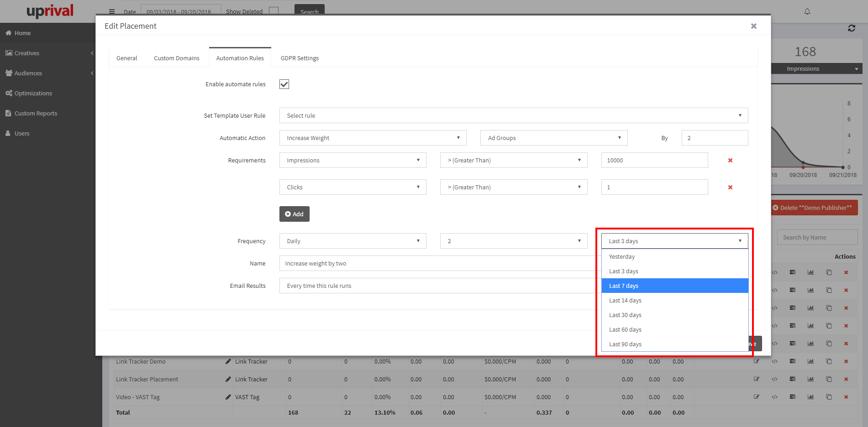Image resolution: width=868 pixels, height=427 pixels.
Task: Focus the By amount field
Action: (x=715, y=138)
